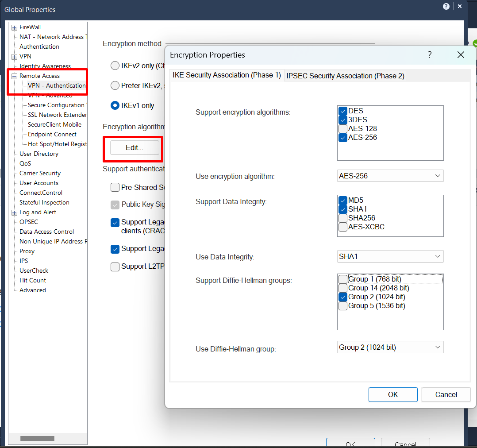Enable the AES-128 encryption algorithm

342,129
